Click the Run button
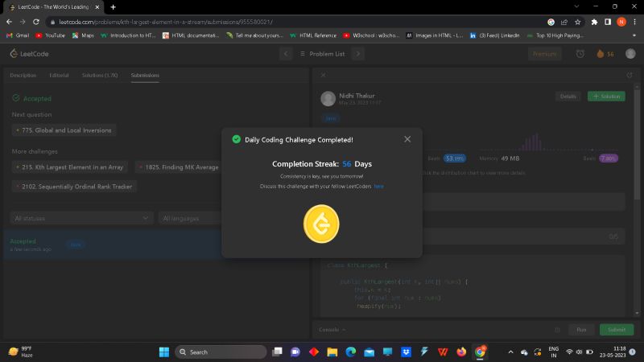 (x=581, y=330)
